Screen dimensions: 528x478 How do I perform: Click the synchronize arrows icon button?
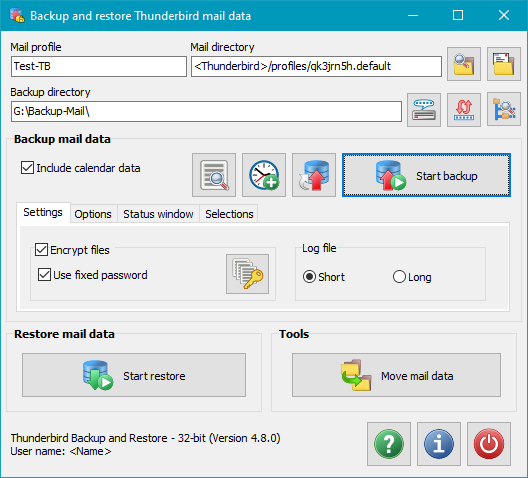[464, 110]
